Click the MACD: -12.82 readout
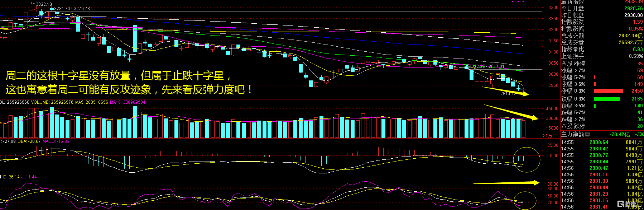Screen dimensions: 644x210 pos(56,141)
